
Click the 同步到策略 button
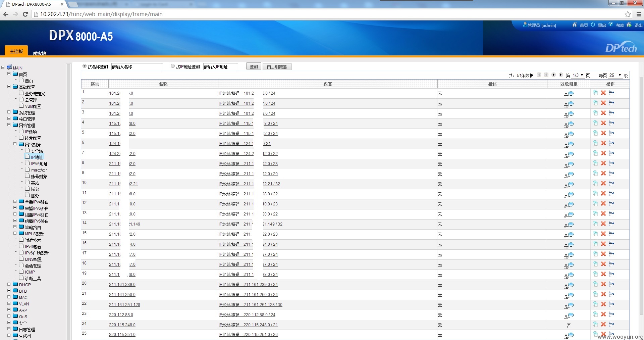coord(277,66)
